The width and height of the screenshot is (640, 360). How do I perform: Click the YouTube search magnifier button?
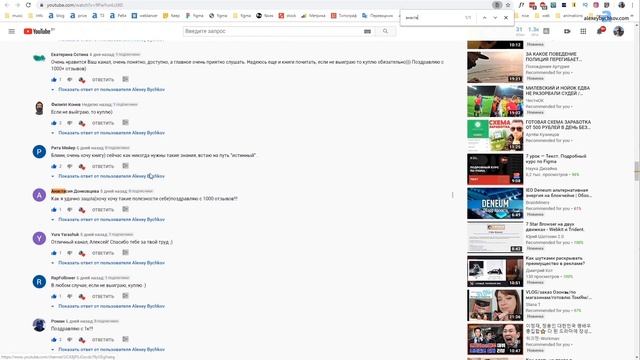[385, 31]
